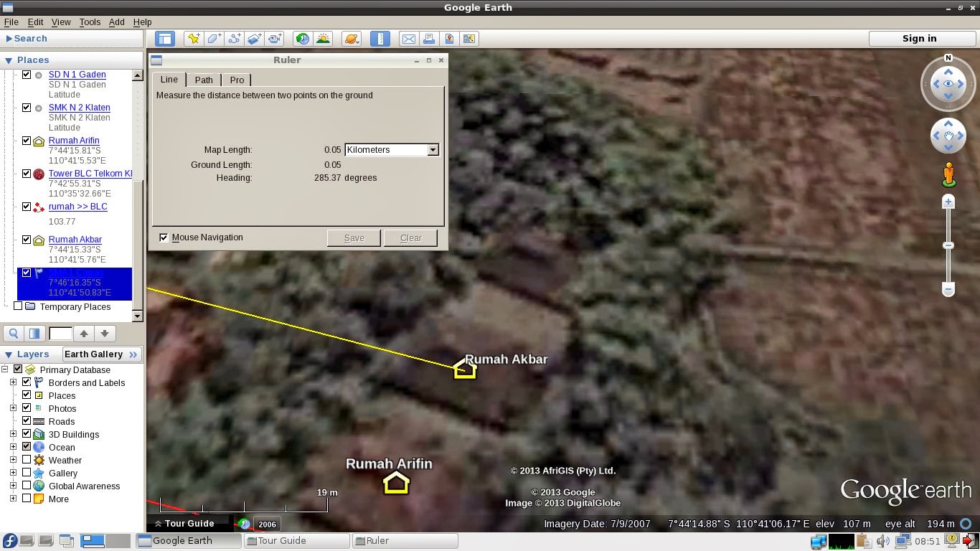Click the hand icon in the move joystick

coord(948,135)
